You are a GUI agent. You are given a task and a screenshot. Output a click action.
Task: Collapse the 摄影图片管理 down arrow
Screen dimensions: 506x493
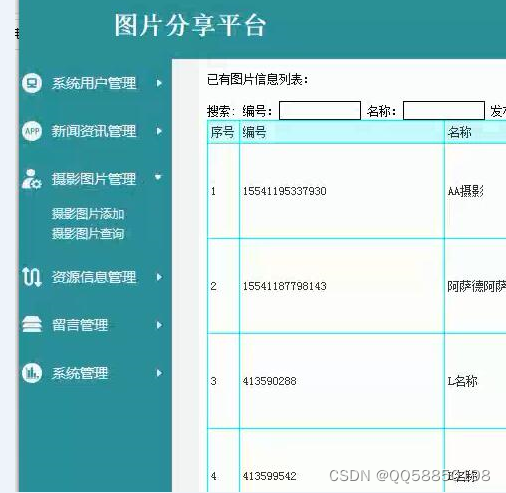point(158,177)
